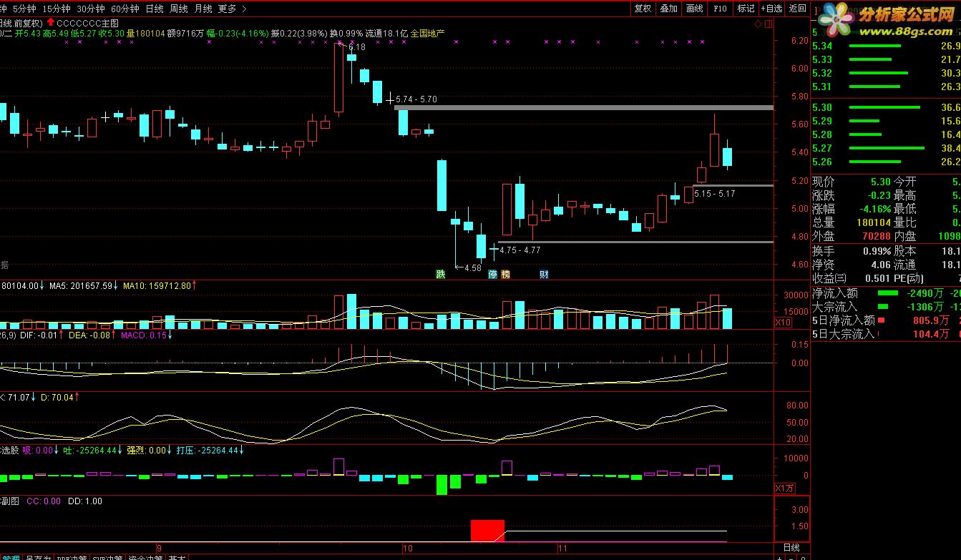Click the 返回 back button
961x560 pixels.
797,9
